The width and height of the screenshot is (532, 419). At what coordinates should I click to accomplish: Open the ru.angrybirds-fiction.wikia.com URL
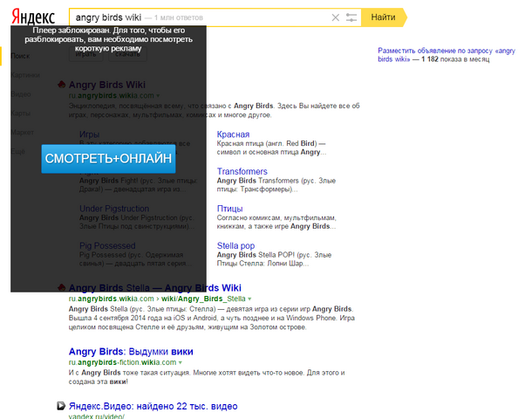coord(122,362)
